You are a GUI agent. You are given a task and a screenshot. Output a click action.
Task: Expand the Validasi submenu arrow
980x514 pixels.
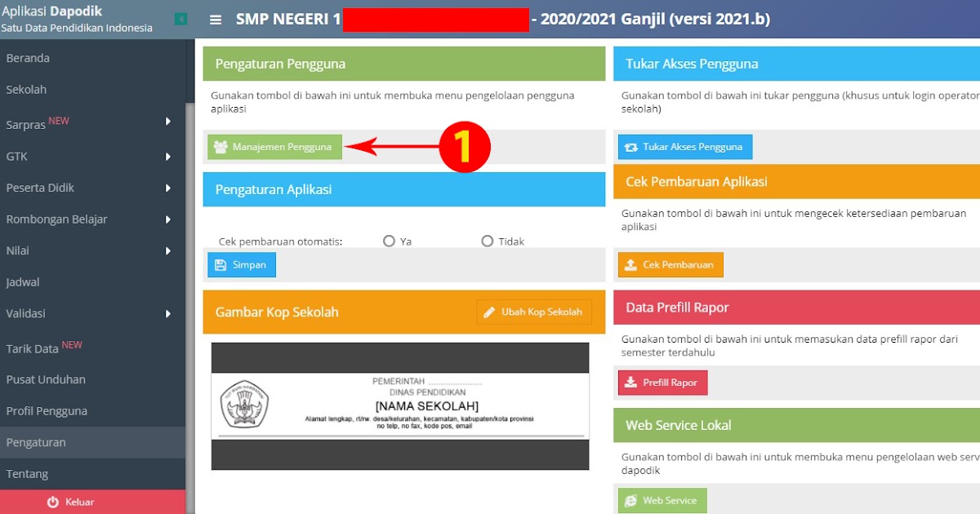click(x=168, y=313)
